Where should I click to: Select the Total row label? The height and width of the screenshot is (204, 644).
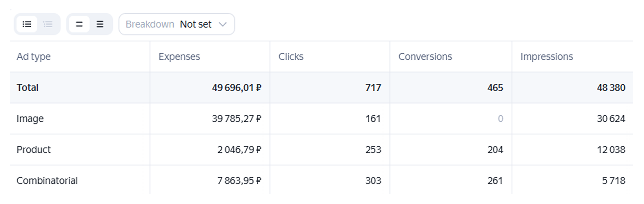tap(28, 88)
